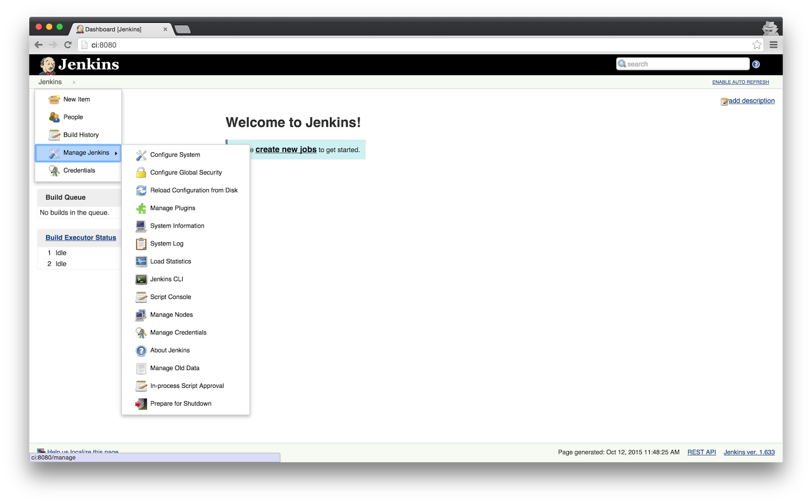Screen dimensions: 812x504
Task: Click the Configure Global Security padlock icon
Action: (141, 173)
